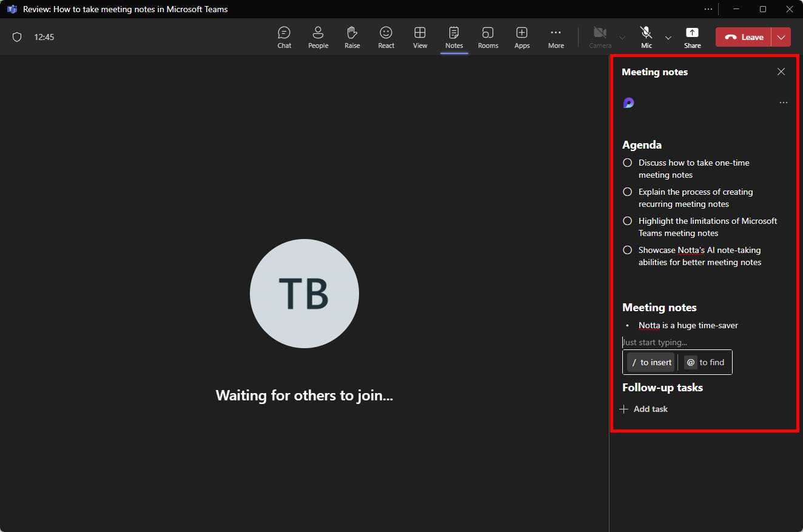
Task: Show the People list
Action: click(318, 37)
